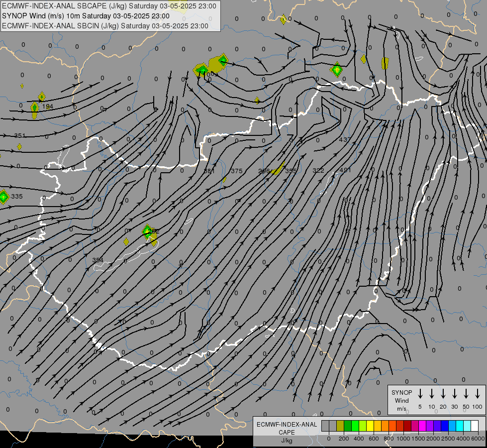Click the 194 value on the map
487x448 pixels.
click(x=48, y=107)
